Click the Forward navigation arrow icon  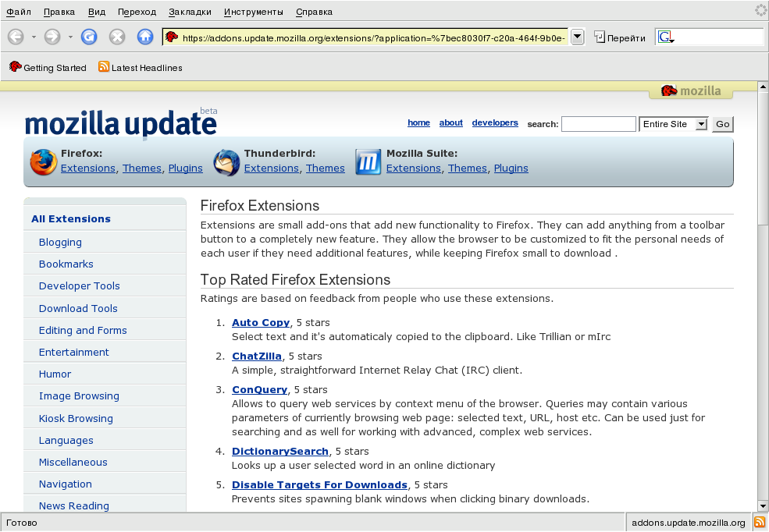(x=52, y=37)
